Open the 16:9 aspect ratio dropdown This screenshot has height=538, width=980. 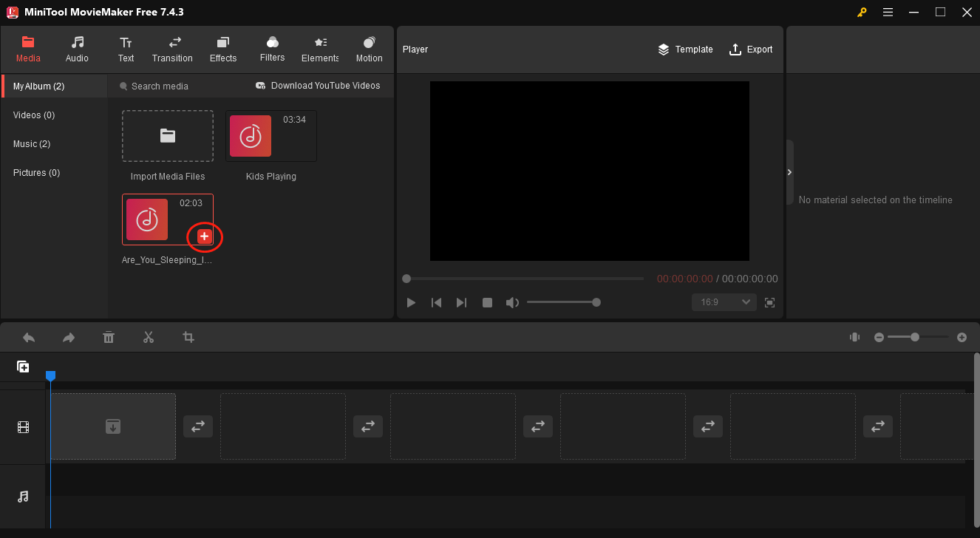point(724,302)
